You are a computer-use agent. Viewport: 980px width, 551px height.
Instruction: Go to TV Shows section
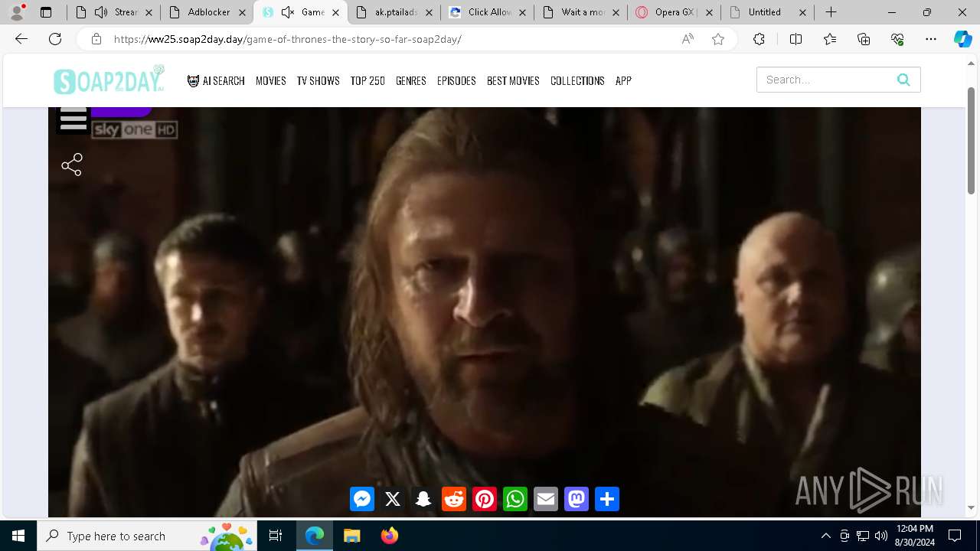coord(318,80)
